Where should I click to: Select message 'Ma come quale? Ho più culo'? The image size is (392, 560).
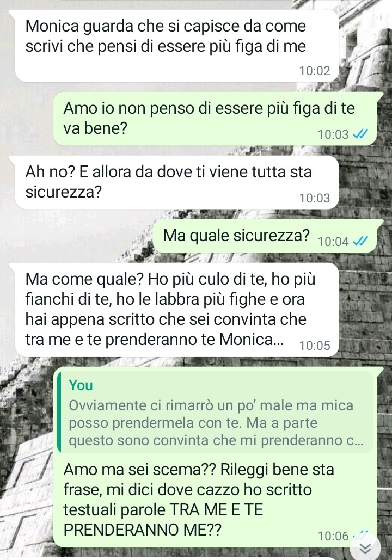(176, 310)
